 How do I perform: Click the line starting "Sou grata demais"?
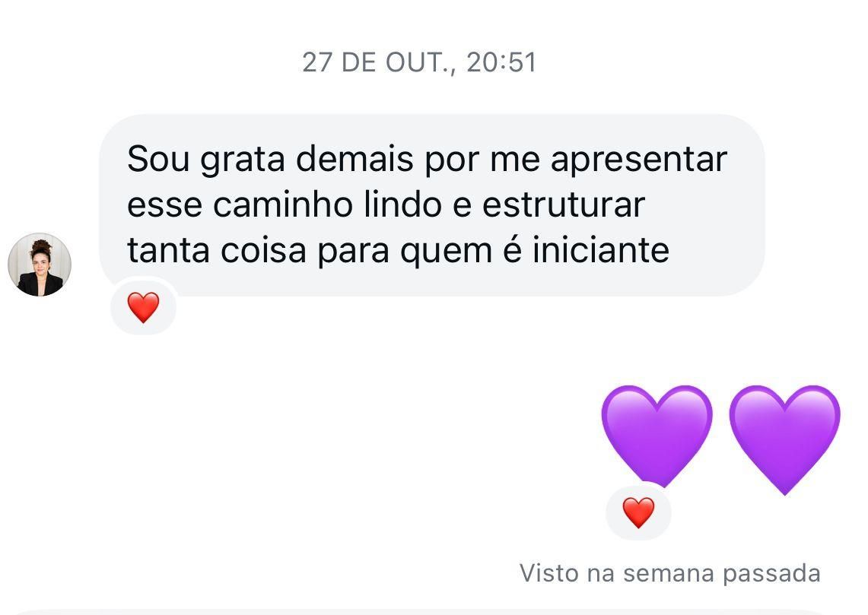click(x=427, y=160)
